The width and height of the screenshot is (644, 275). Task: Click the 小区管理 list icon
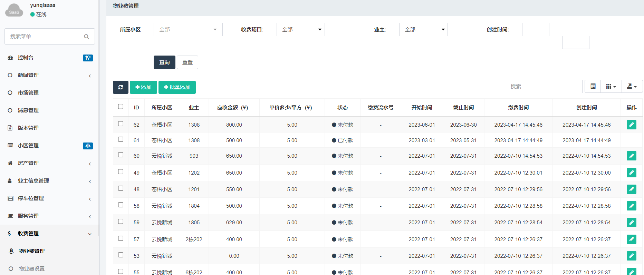[10, 145]
